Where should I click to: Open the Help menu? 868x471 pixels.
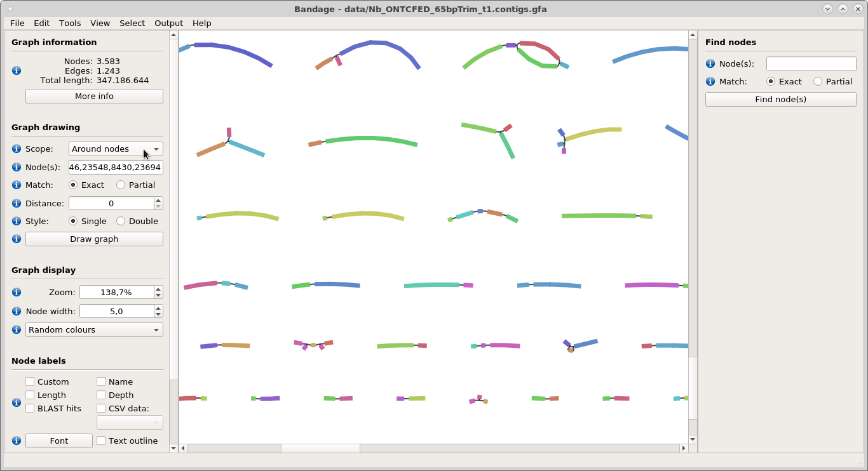(x=201, y=23)
